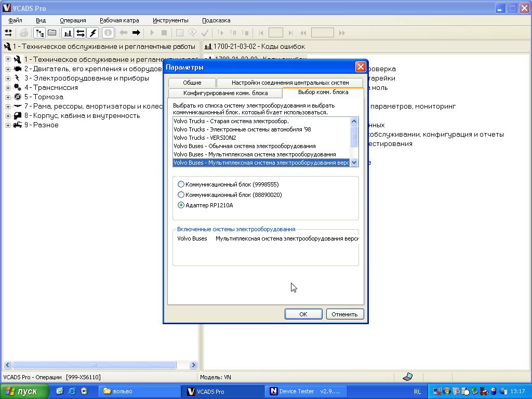Click the two-way swap arrows toolbar icon

[x=81, y=33]
